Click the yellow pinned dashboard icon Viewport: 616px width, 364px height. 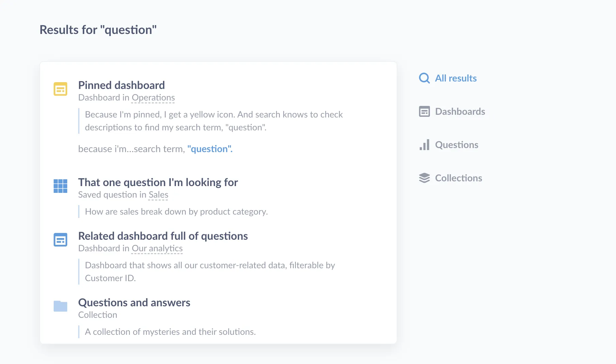(60, 89)
